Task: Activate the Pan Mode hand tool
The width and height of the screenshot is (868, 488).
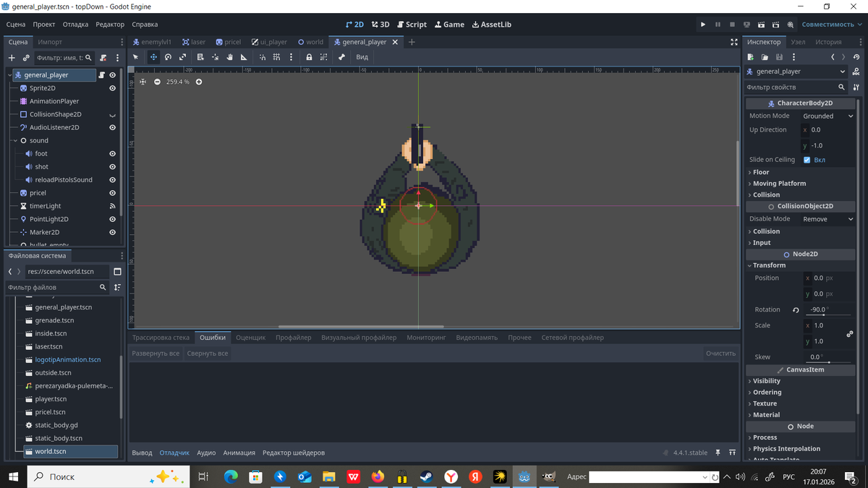Action: (229, 57)
